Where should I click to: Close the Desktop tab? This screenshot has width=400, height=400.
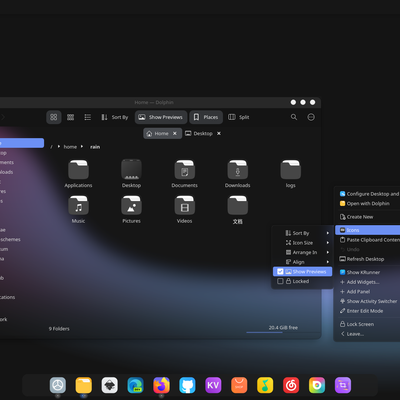point(219,133)
